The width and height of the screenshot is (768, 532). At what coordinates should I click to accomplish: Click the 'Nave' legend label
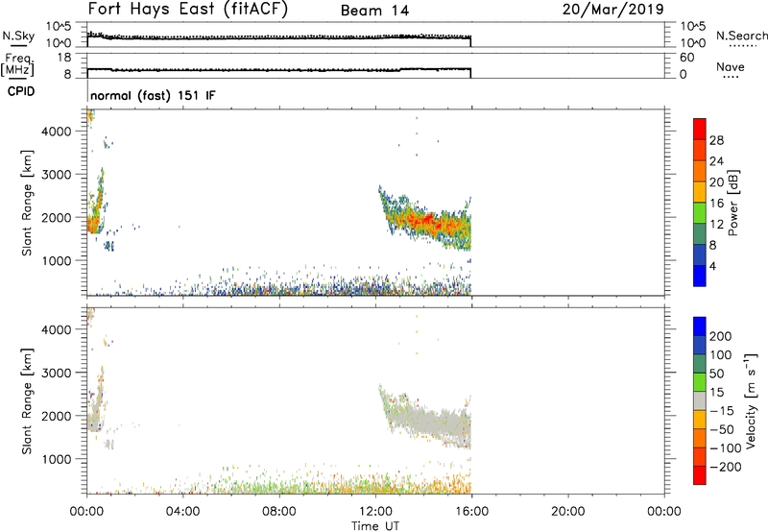pos(731,67)
